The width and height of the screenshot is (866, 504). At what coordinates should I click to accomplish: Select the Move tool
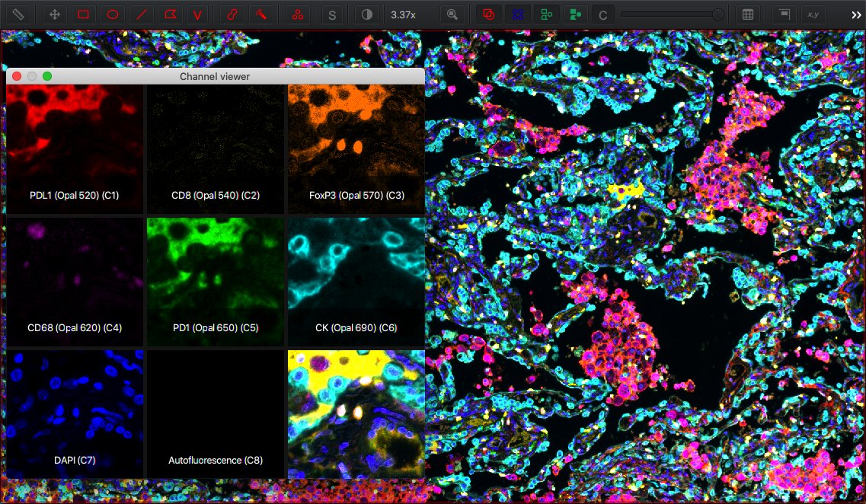tap(54, 14)
